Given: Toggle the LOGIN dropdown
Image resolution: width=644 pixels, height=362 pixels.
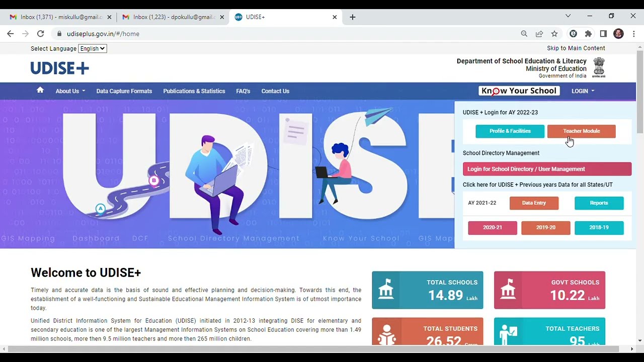Looking at the screenshot, I should [x=583, y=91].
